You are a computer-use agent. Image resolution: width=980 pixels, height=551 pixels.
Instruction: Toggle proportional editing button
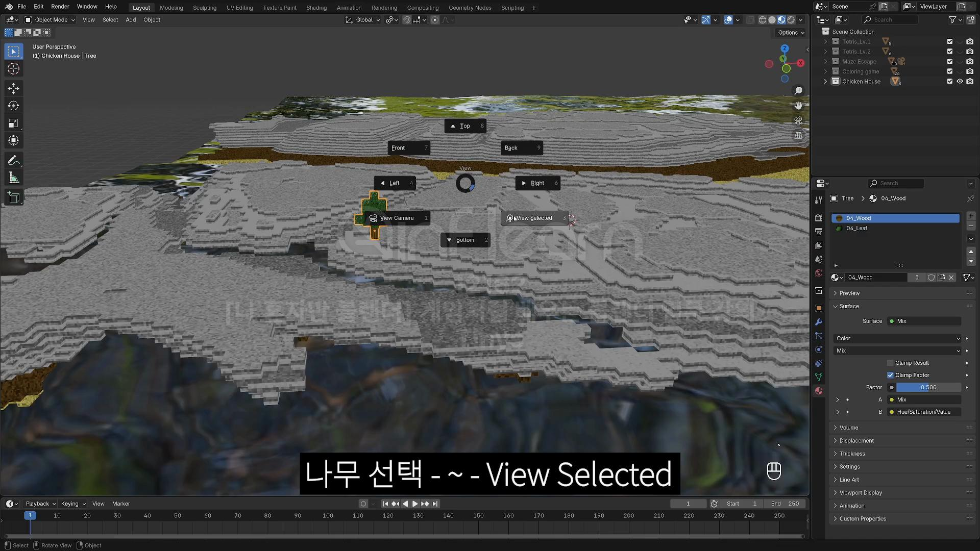pyautogui.click(x=435, y=20)
